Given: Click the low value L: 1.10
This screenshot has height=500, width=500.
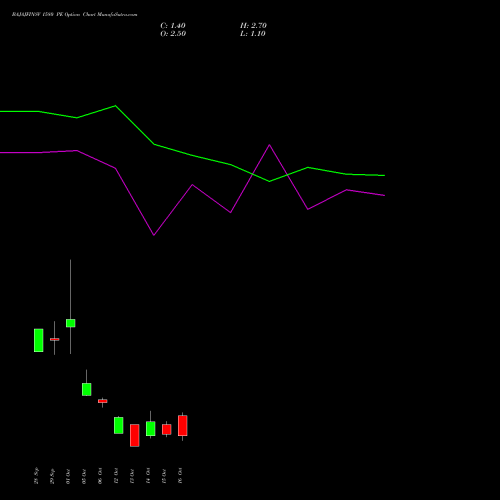Looking at the screenshot, I should pos(253,34).
